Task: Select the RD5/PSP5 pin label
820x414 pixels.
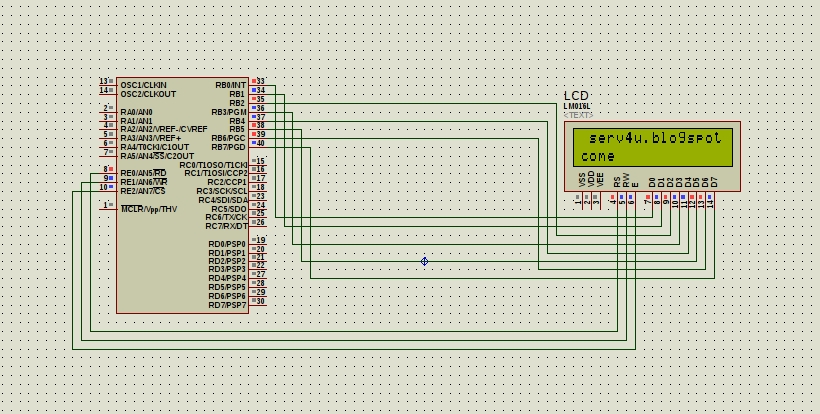Action: pyautogui.click(x=227, y=287)
